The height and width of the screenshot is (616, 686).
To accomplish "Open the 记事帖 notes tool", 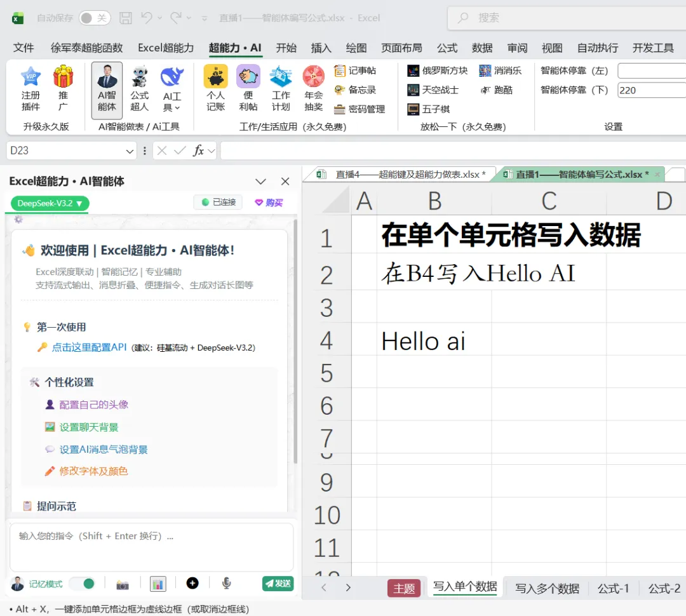I will click(x=355, y=70).
